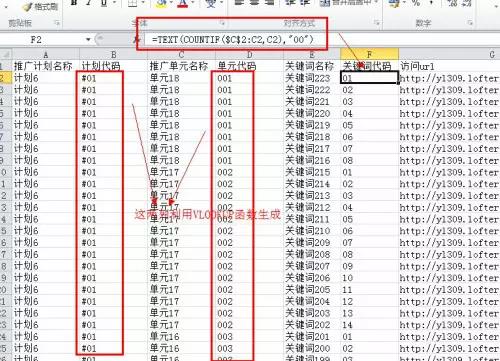The image size is (500, 361).
Task: Click 002 in 关键词215 row
Action: click(249, 172)
